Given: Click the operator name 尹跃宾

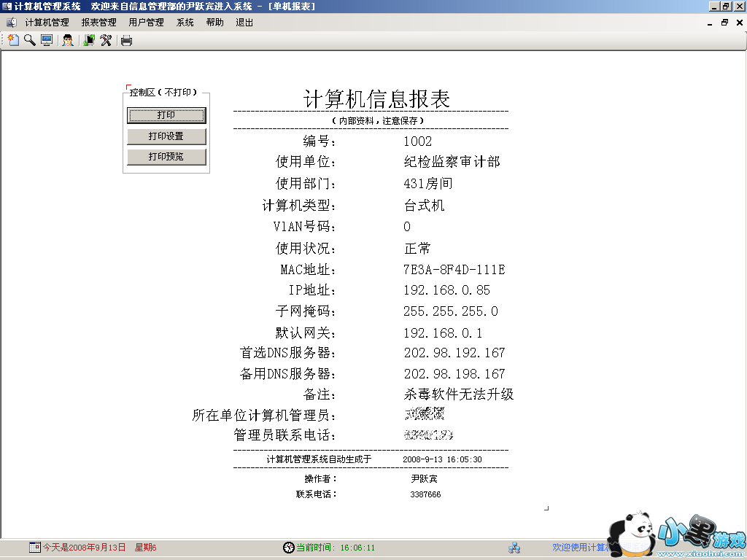Looking at the screenshot, I should click(424, 478).
